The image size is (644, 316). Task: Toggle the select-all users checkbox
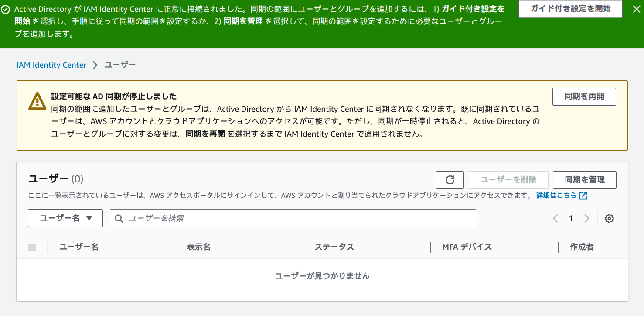point(32,247)
